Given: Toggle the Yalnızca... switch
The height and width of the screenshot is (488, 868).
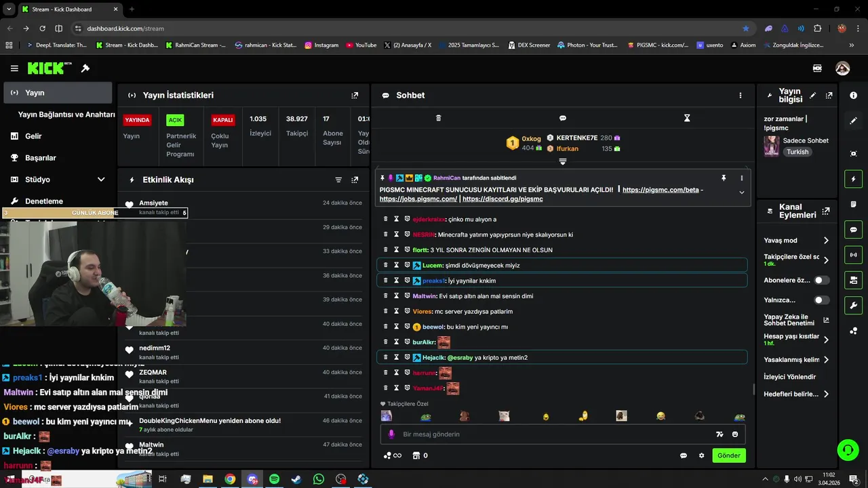Looking at the screenshot, I should pyautogui.click(x=821, y=300).
